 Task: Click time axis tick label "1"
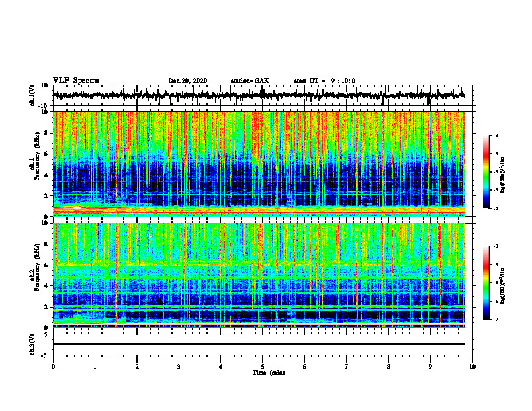[x=95, y=367]
